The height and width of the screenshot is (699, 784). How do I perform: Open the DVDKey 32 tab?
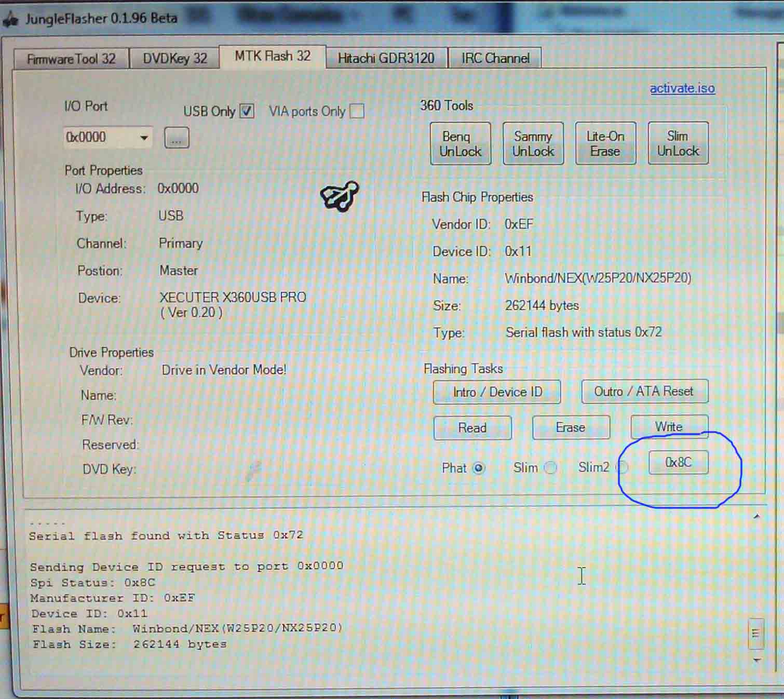point(175,58)
